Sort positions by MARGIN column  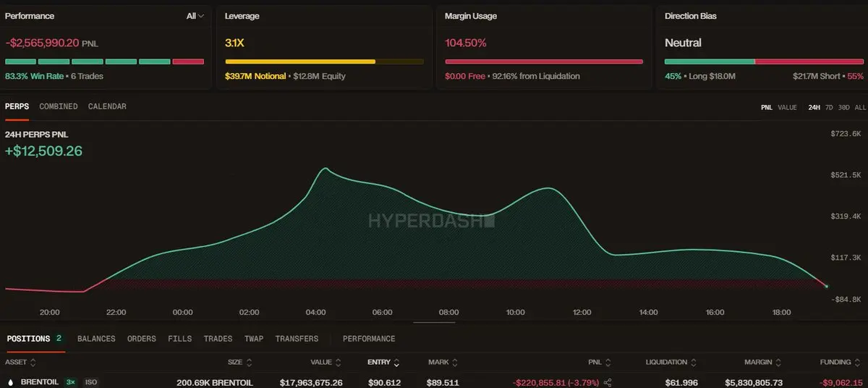763,362
